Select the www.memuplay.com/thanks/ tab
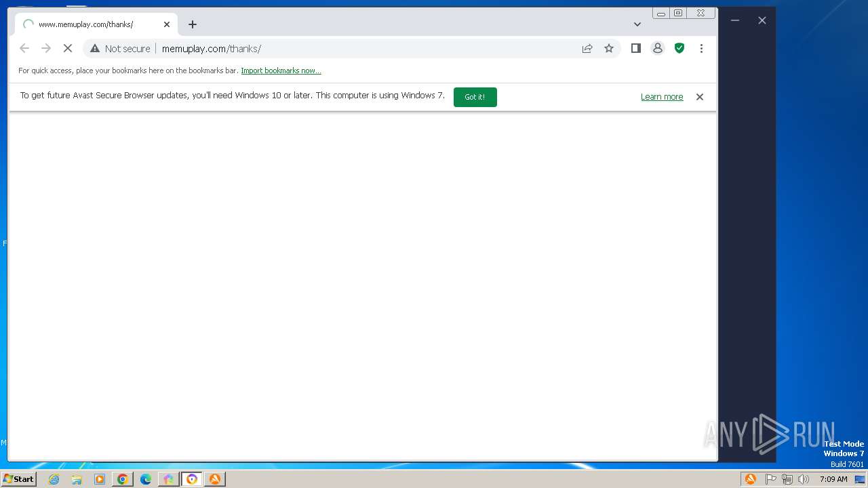The width and height of the screenshot is (868, 488). 96,24
